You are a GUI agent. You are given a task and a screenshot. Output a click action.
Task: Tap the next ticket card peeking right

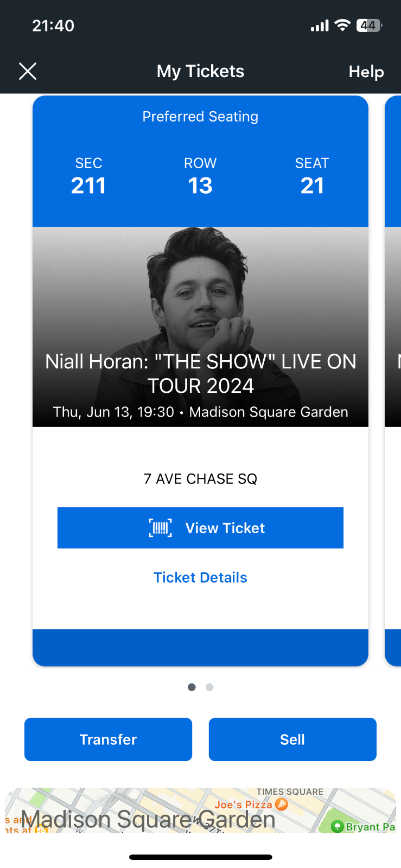pyautogui.click(x=393, y=380)
